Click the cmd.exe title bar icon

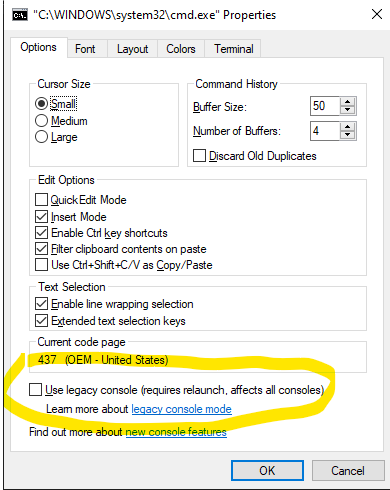point(20,15)
